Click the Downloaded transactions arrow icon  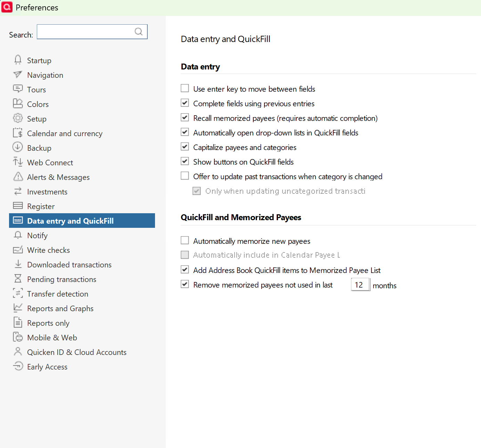[18, 264]
